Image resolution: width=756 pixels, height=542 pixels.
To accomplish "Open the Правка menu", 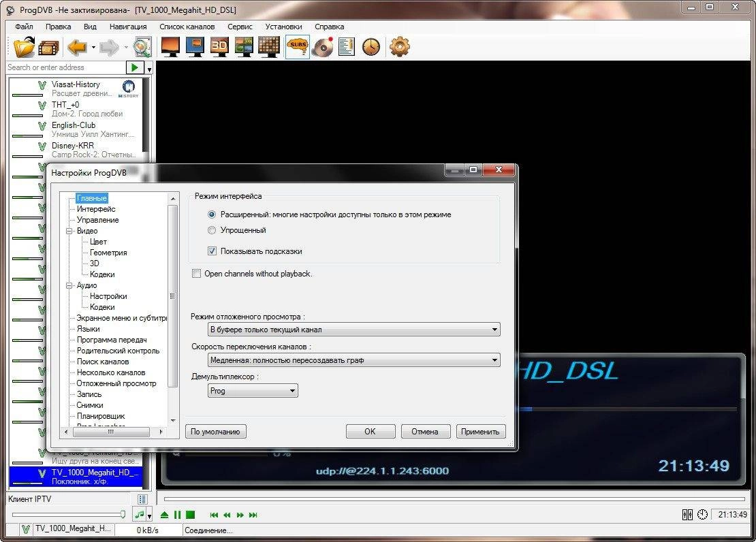I will pos(59,27).
